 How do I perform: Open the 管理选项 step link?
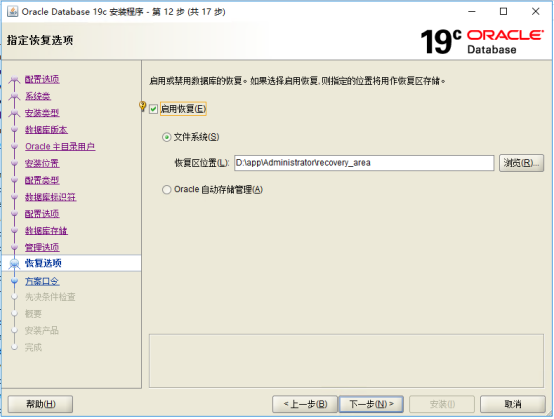point(42,247)
